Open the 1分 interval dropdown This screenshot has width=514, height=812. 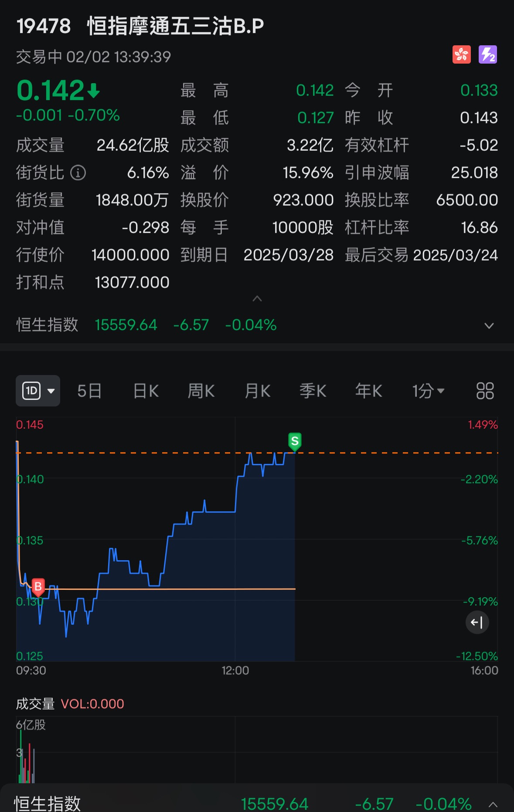click(428, 391)
